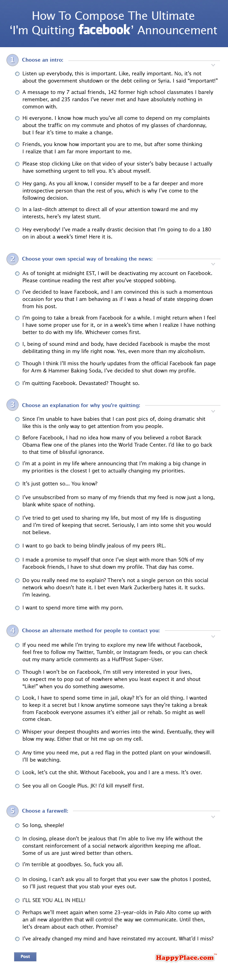This screenshot has height=980, width=228.
Task: Collapse the 'Choose an intro' section chevron
Action: point(213,65)
